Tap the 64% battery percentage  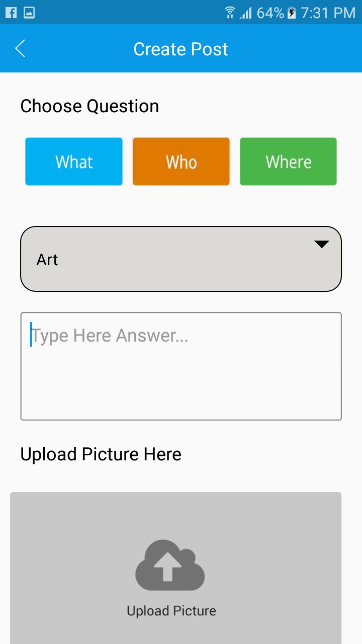pyautogui.click(x=270, y=13)
